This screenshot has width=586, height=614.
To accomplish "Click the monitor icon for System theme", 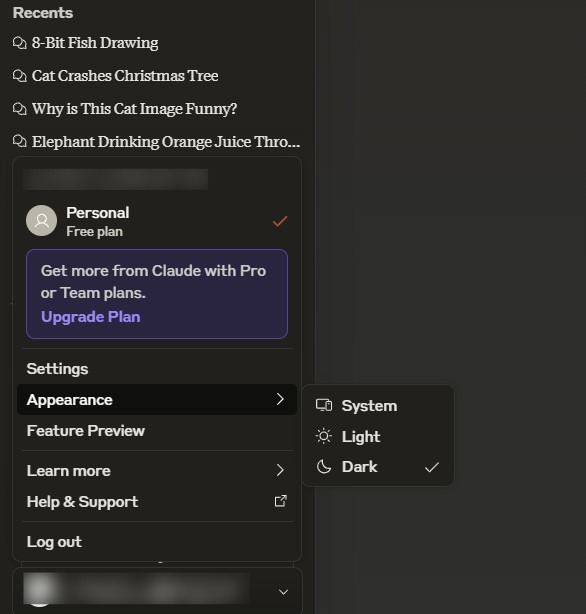I will pos(324,405).
